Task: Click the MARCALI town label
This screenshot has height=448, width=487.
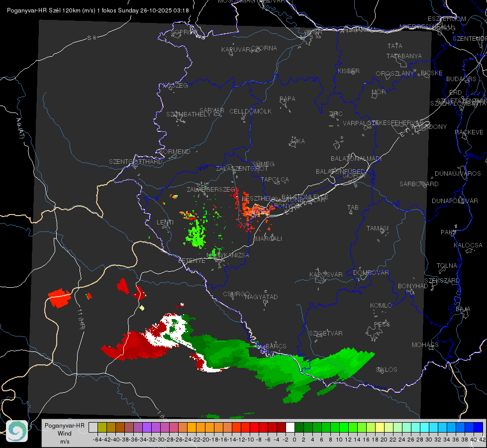Action: [x=268, y=239]
